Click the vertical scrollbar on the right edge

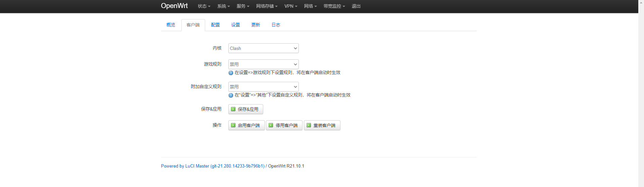pos(641,93)
